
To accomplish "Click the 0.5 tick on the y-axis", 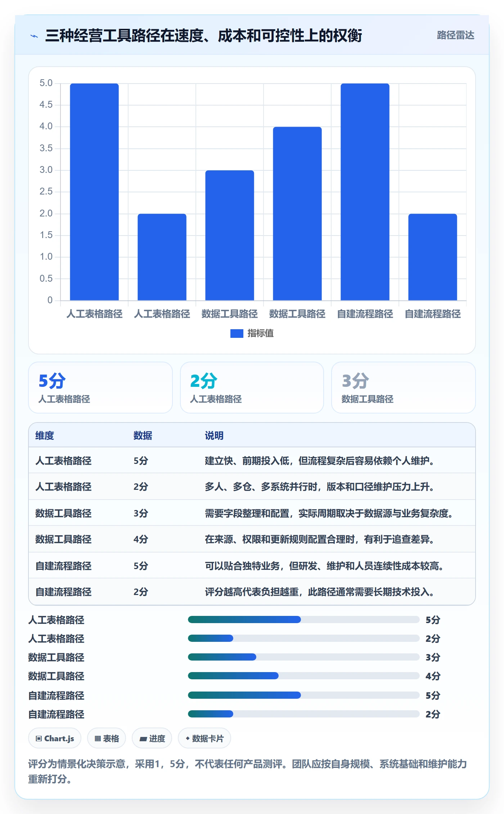I will 46,278.
